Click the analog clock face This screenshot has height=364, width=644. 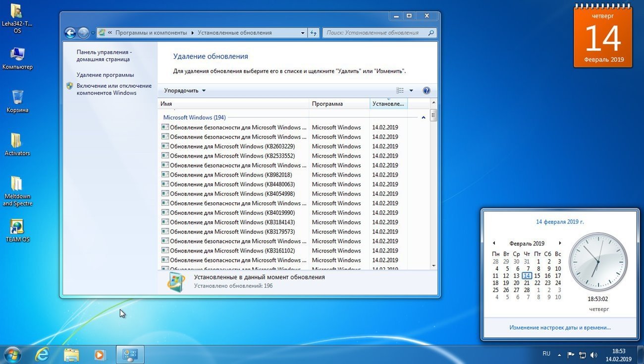tap(598, 261)
